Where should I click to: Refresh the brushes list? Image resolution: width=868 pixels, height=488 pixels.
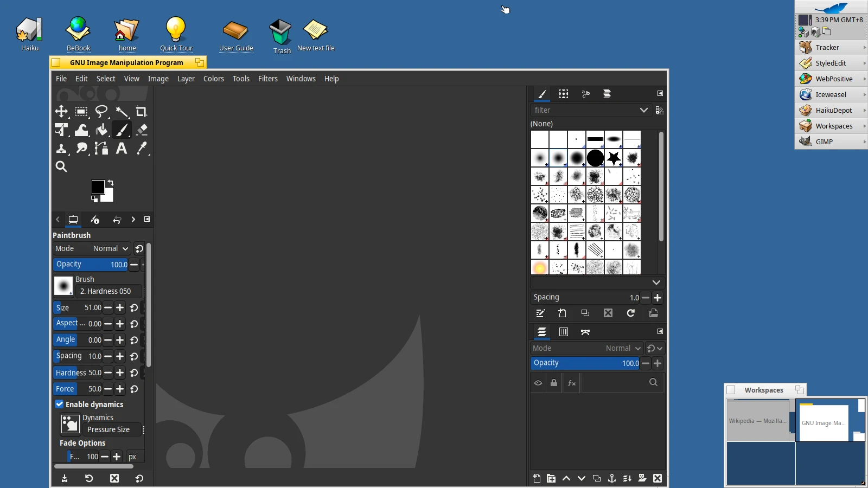pos(631,313)
